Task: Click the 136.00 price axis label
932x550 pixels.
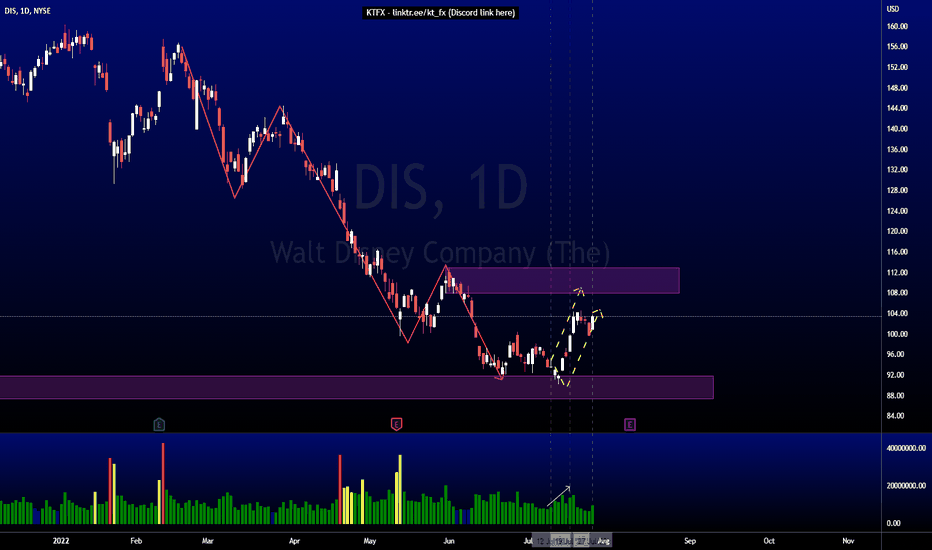Action: click(x=897, y=149)
